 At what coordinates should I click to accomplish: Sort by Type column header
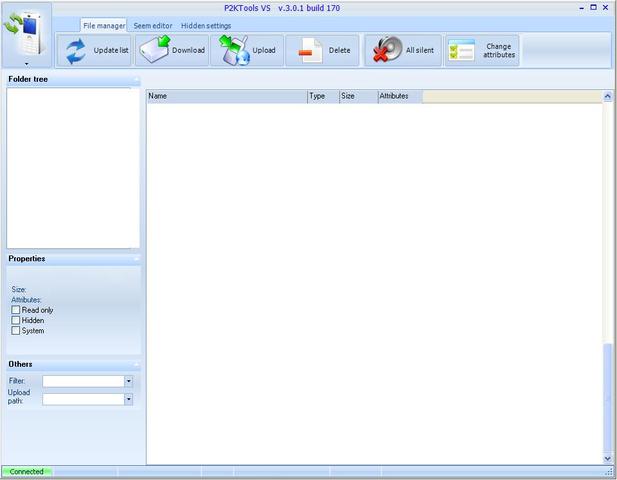[323, 96]
